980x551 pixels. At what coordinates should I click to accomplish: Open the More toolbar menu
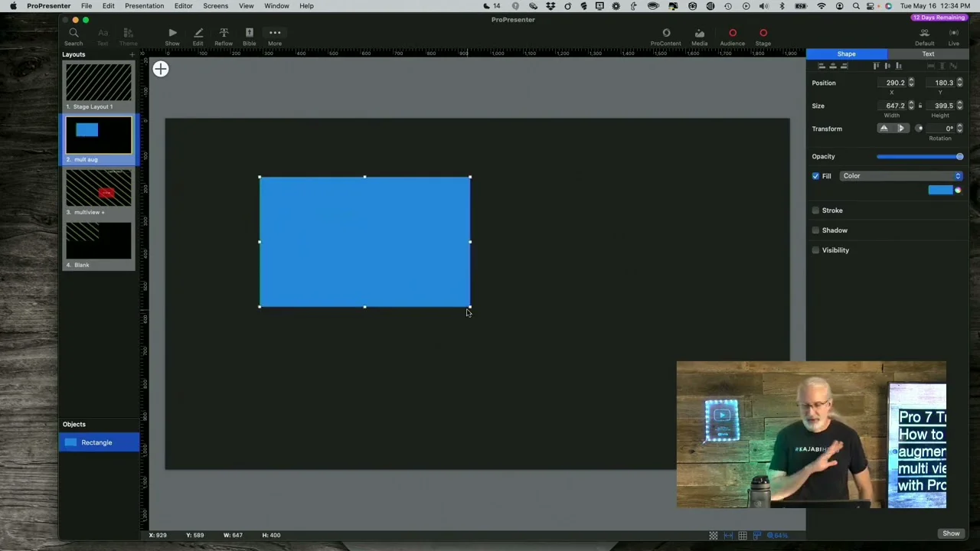274,36
